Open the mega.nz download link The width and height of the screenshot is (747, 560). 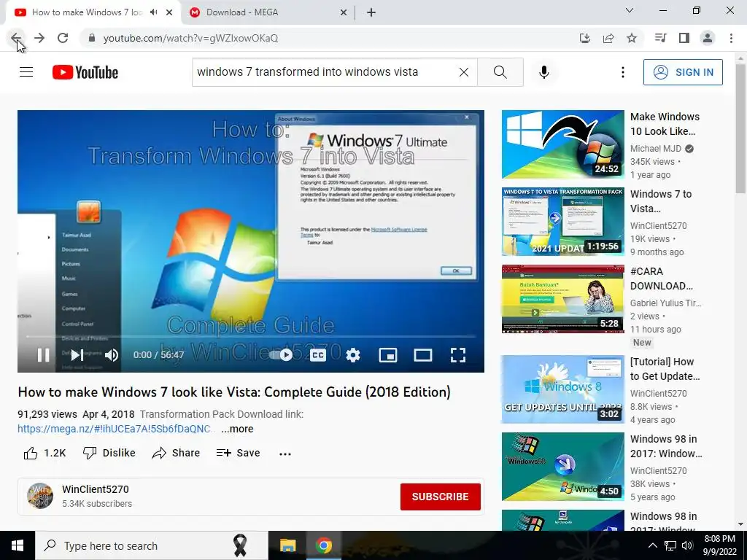tap(116, 429)
